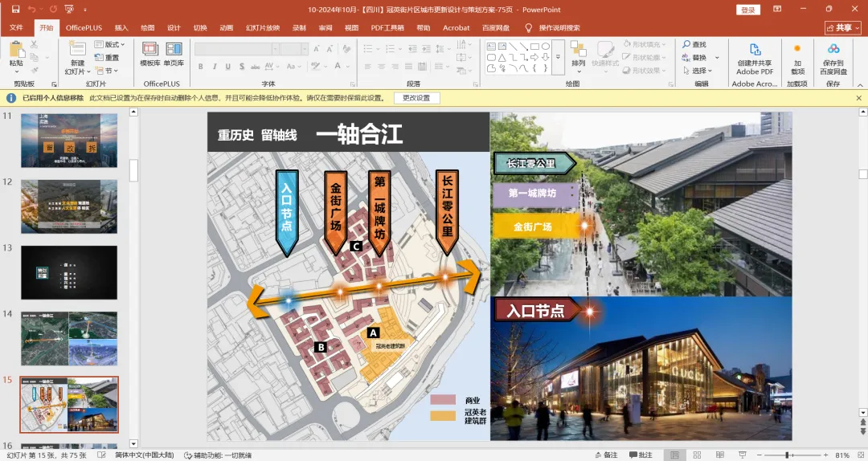Select slide 11 thumbnail
Viewport: 868px width, 461px height.
point(69,141)
